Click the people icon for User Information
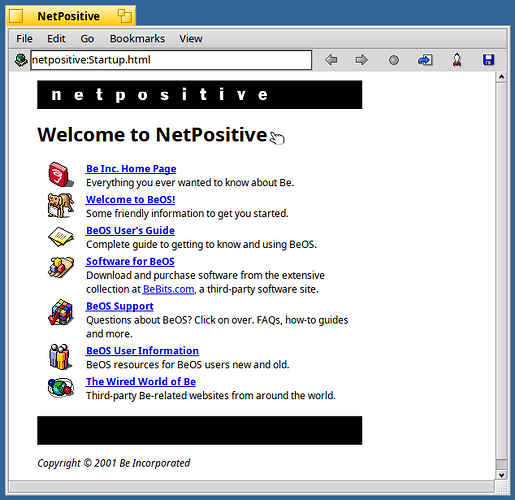This screenshot has width=515, height=500. point(60,357)
